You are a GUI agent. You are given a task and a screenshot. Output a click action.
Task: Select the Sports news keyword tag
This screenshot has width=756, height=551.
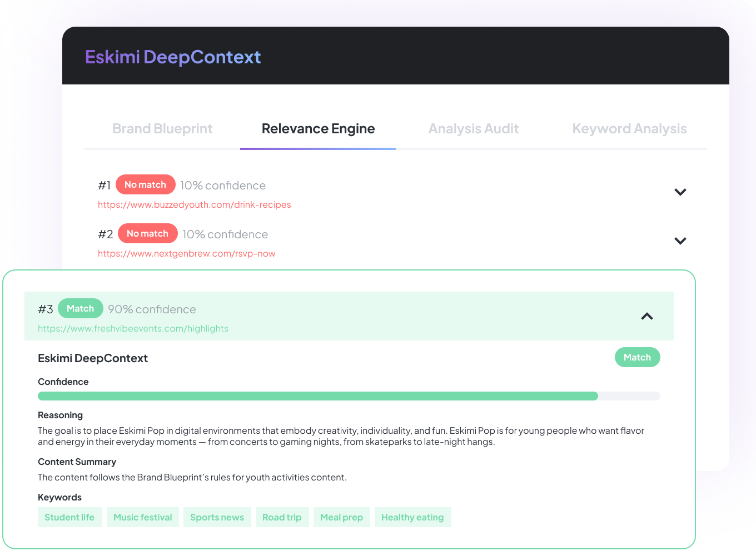[x=217, y=517]
